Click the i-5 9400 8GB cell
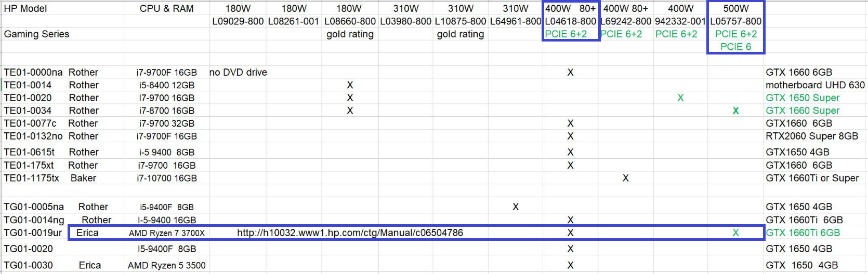Viewport: 868px width, 274px height. (166, 152)
